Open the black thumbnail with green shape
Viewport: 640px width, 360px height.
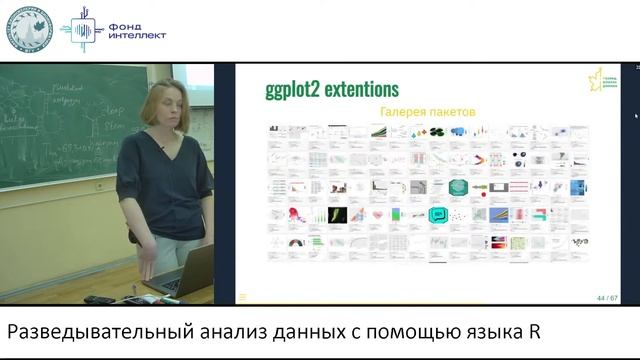338,215
